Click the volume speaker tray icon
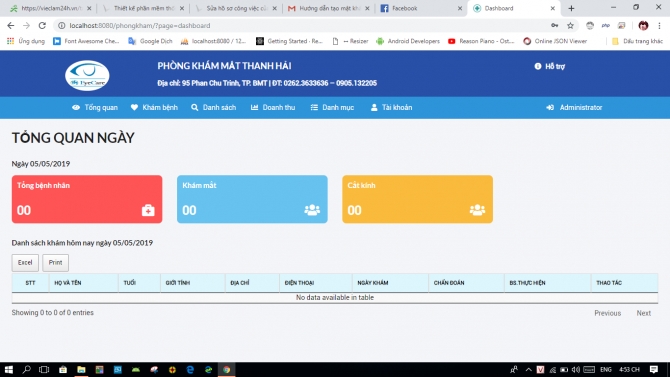 [576, 369]
